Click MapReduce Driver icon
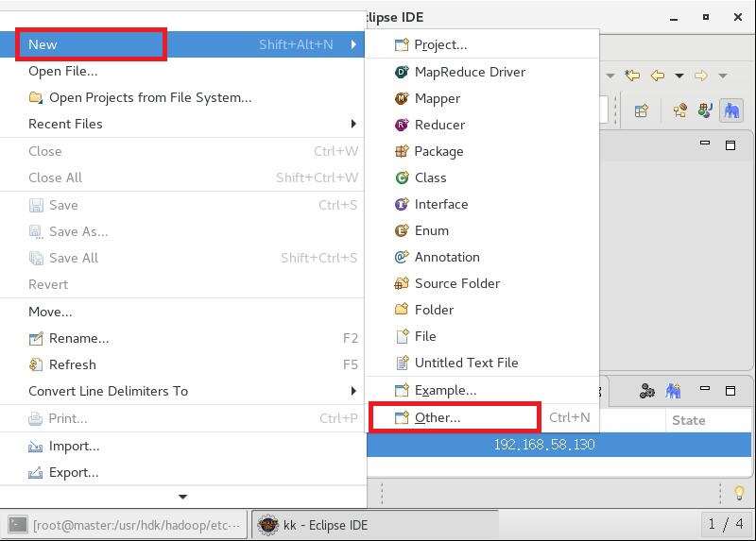This screenshot has width=756, height=541. pos(402,72)
